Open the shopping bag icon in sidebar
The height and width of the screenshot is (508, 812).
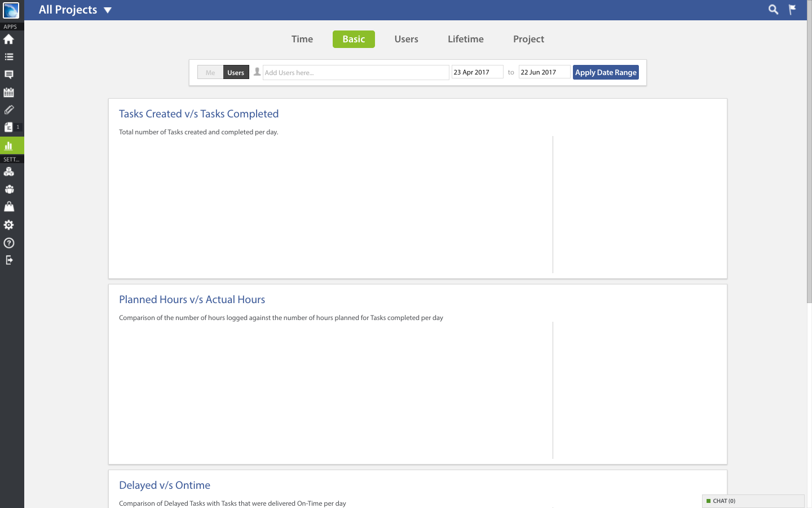(8, 207)
